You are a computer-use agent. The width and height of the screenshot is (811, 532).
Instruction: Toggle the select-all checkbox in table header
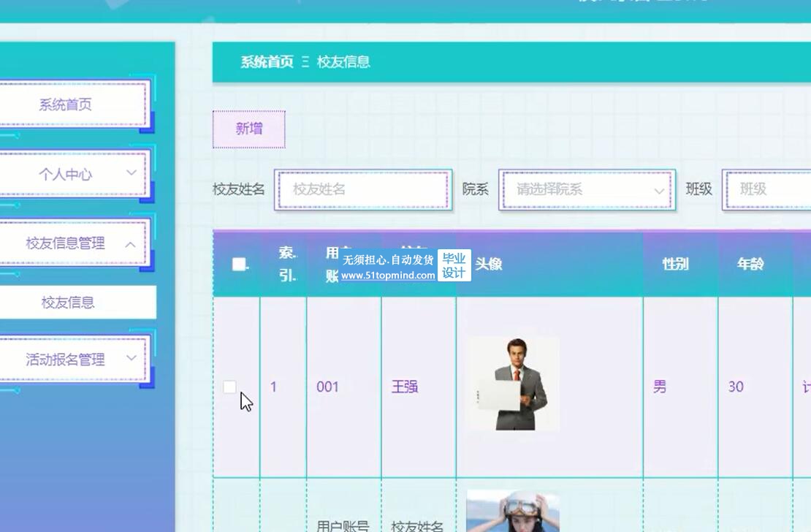(238, 264)
